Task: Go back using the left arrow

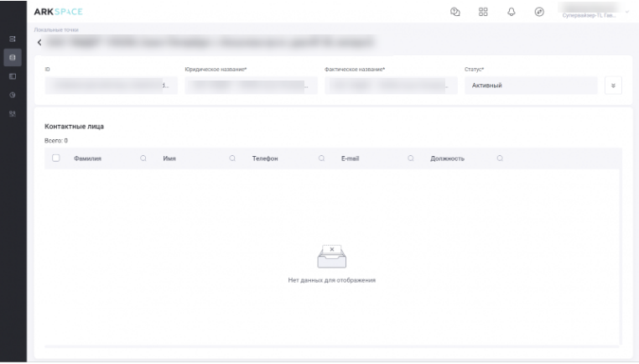Action: tap(39, 42)
